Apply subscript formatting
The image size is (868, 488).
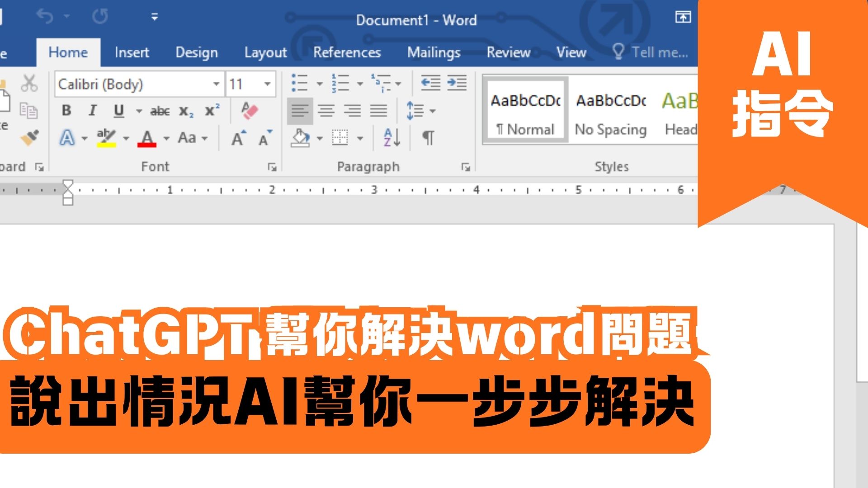[x=186, y=111]
